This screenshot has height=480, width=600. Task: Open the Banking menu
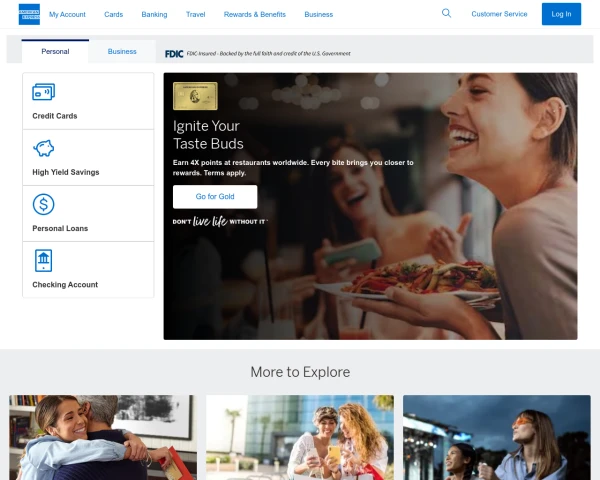coord(154,15)
